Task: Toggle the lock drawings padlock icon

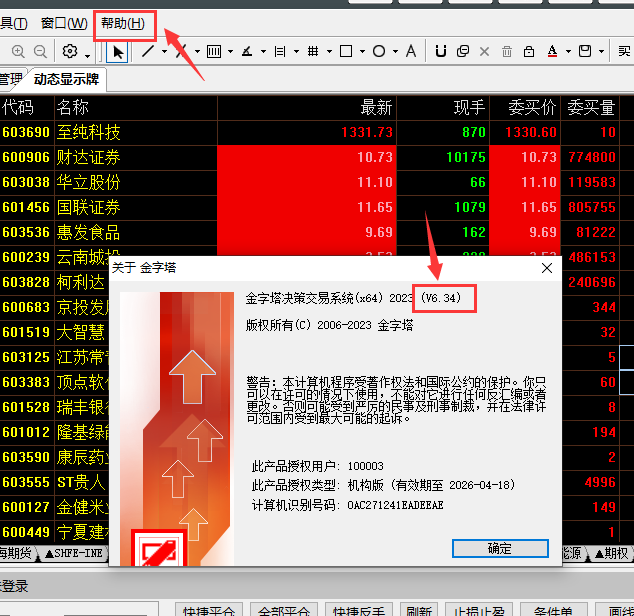Action: (529, 52)
